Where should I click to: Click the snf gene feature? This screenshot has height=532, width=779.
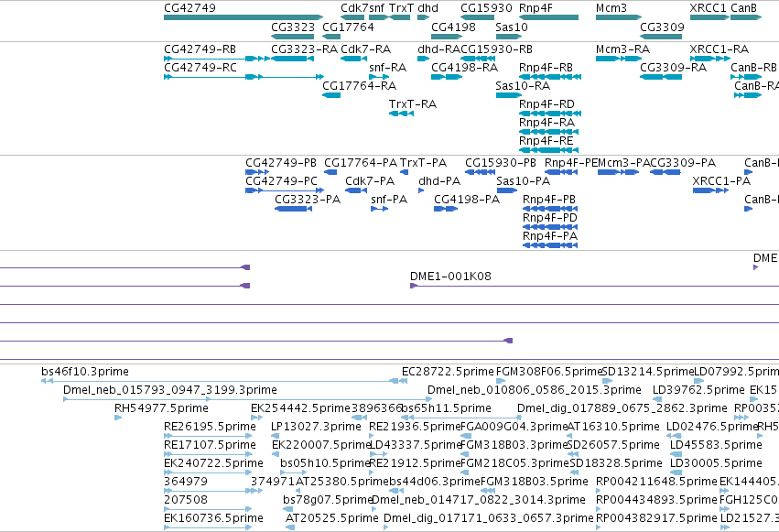[379, 17]
